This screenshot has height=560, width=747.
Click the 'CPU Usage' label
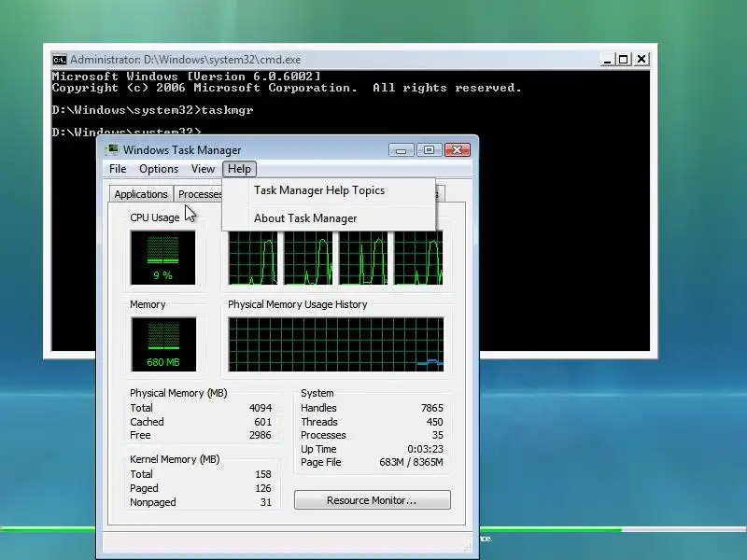pos(155,217)
